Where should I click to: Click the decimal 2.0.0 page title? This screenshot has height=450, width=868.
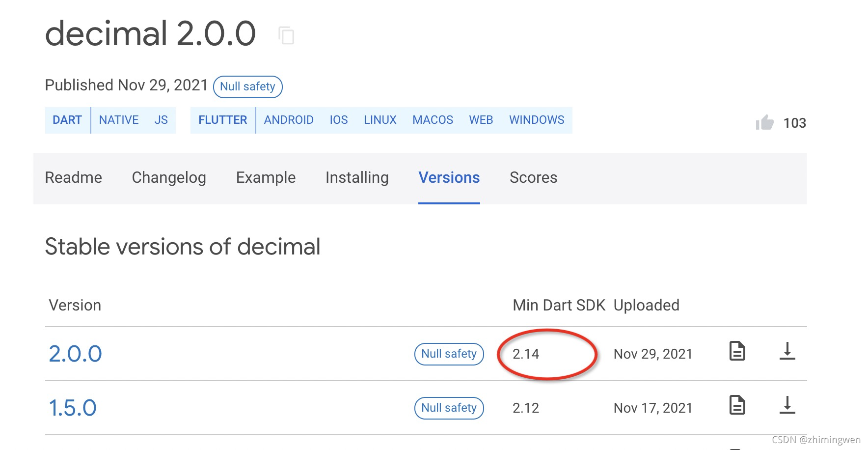pos(150,34)
